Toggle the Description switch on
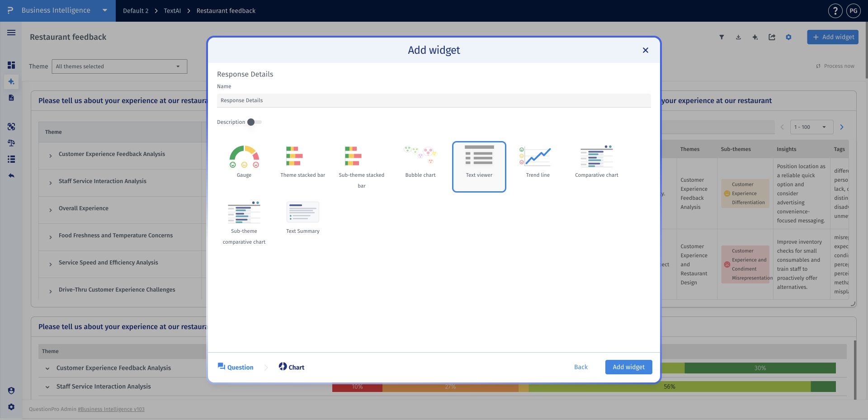This screenshot has height=420, width=868. click(x=254, y=122)
